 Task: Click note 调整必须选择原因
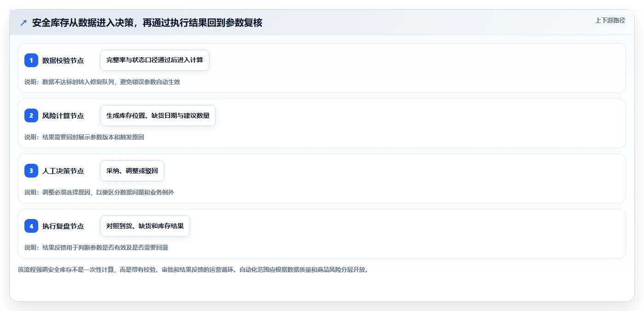click(99, 192)
